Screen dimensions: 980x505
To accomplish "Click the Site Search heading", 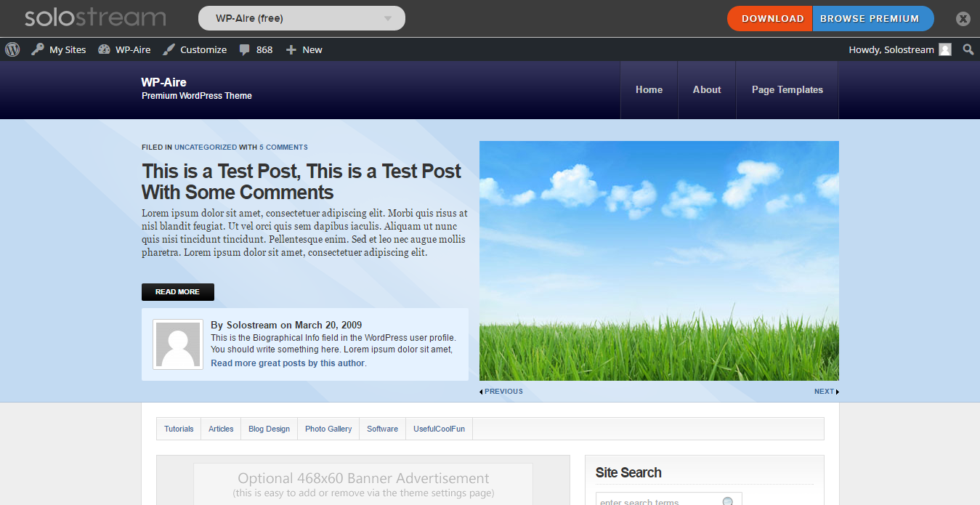I will coord(628,472).
